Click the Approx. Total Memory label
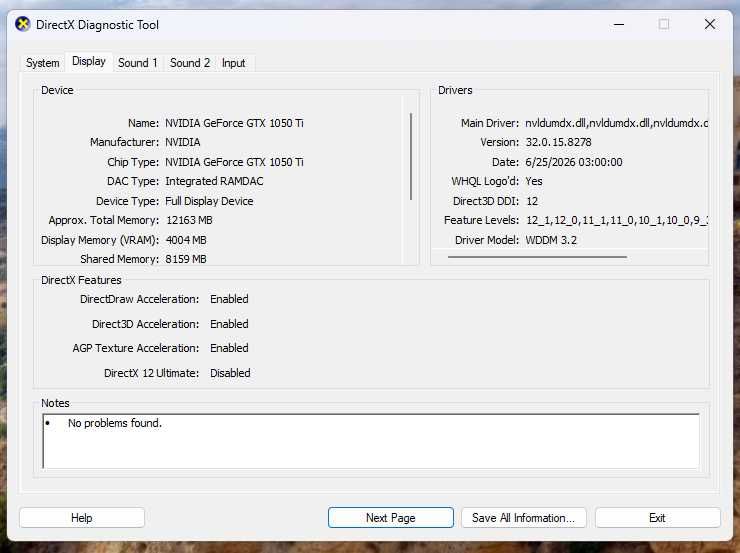740x553 pixels. 104,220
